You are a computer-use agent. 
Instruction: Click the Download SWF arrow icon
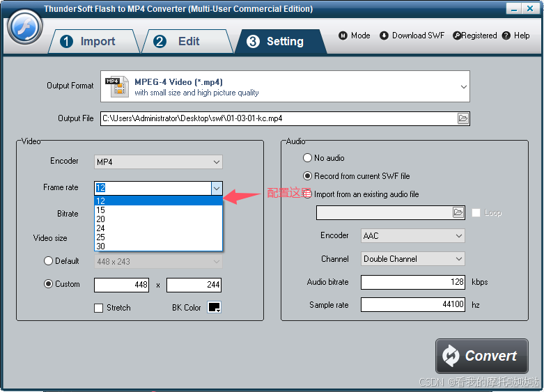[384, 36]
